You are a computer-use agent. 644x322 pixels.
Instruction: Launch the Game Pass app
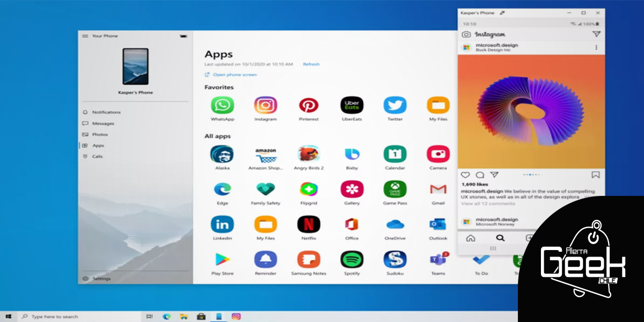pyautogui.click(x=395, y=189)
